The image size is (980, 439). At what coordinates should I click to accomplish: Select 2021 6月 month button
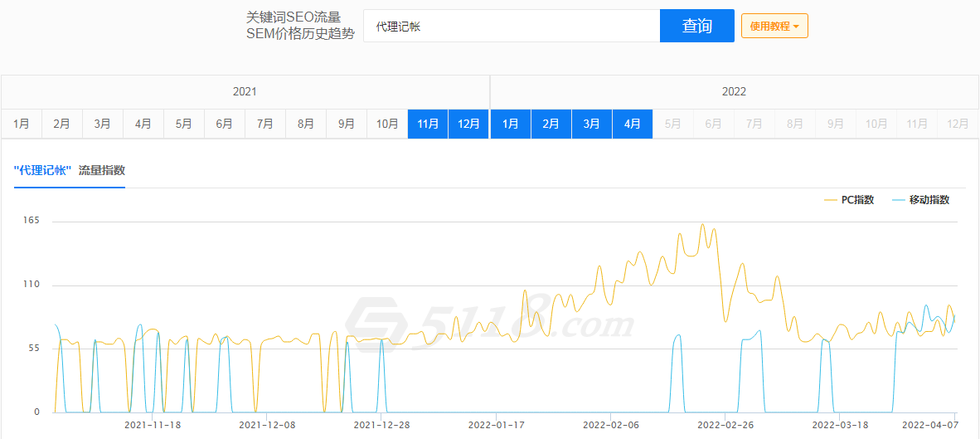225,124
